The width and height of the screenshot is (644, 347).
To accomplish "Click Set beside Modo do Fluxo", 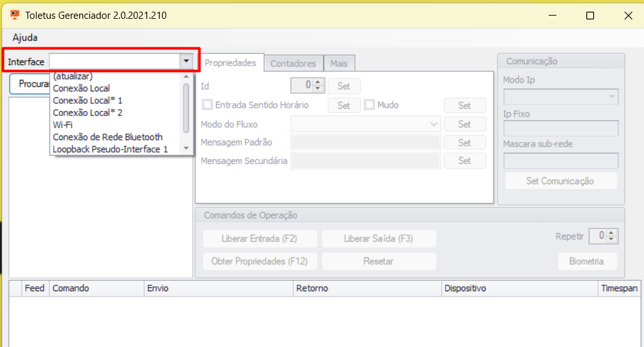I will [x=464, y=124].
